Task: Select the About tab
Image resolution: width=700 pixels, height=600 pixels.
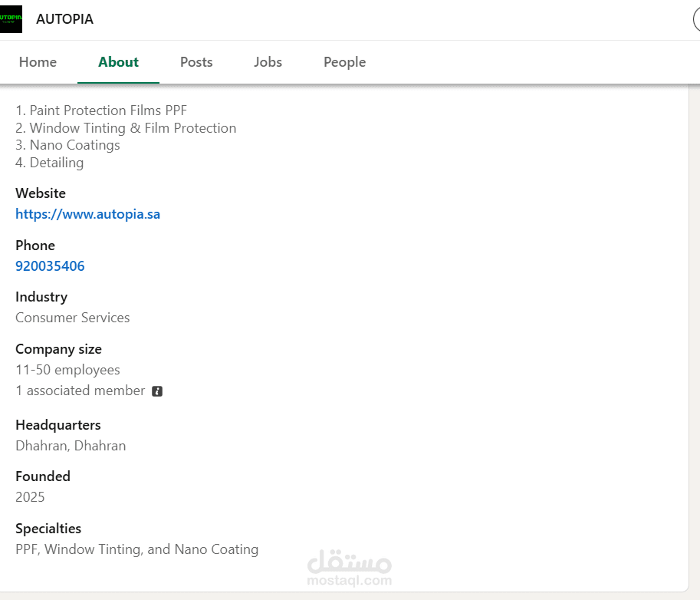Action: click(x=118, y=62)
